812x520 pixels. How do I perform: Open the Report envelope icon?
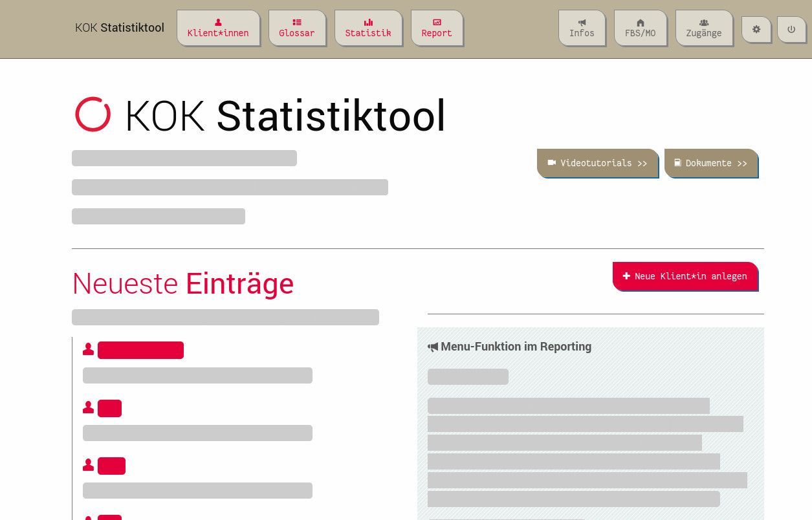tap(437, 21)
